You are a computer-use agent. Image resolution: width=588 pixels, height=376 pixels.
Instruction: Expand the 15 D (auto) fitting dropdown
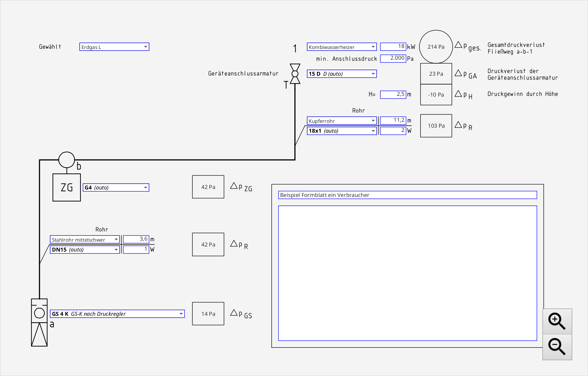(342, 74)
